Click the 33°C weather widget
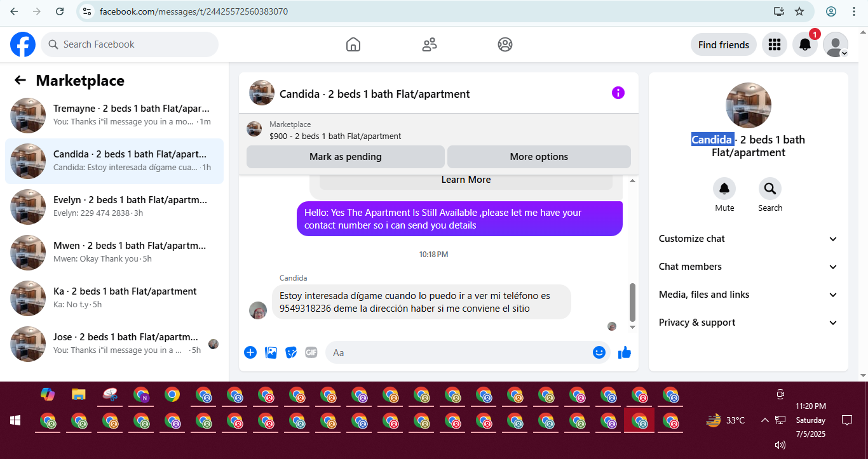The width and height of the screenshot is (868, 459). (726, 420)
